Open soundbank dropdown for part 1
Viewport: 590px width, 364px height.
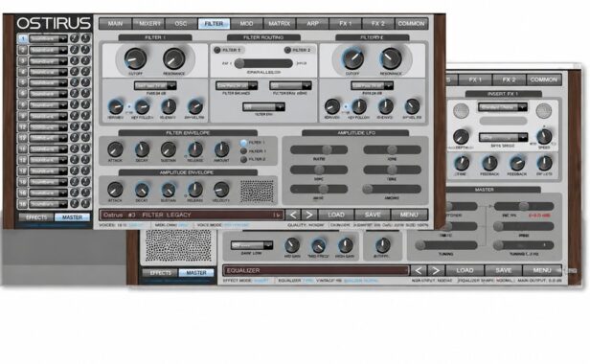(x=48, y=38)
